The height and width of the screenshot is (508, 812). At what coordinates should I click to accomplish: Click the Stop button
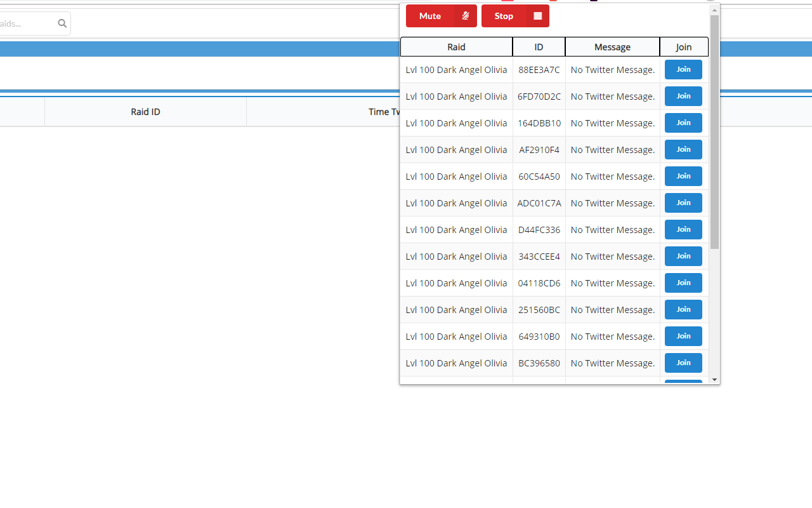(x=515, y=16)
